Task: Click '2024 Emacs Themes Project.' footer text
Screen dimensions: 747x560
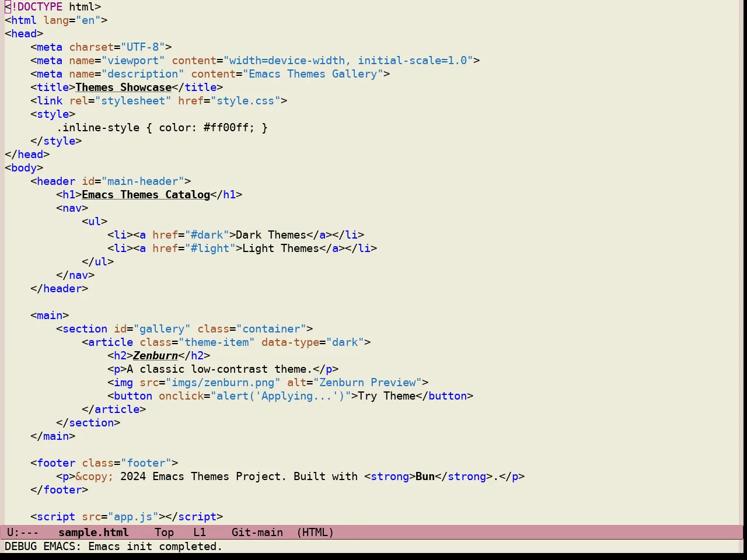Action: pos(204,477)
